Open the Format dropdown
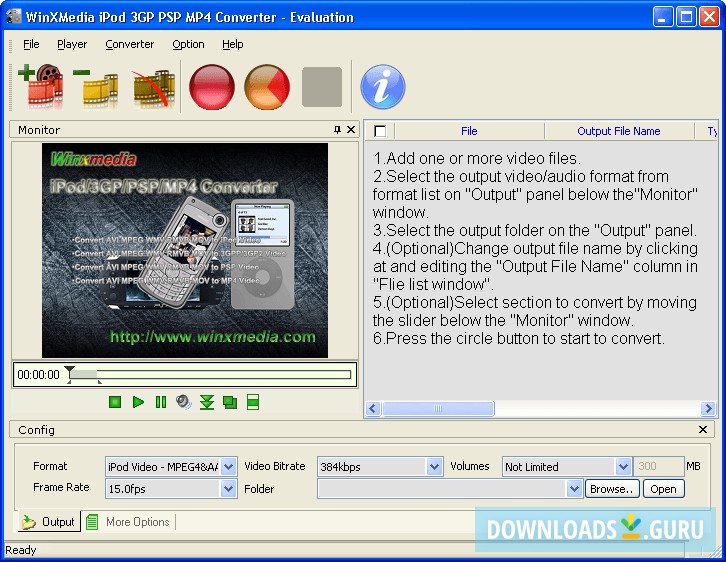Screen dimensions: 726x562 click(x=229, y=466)
